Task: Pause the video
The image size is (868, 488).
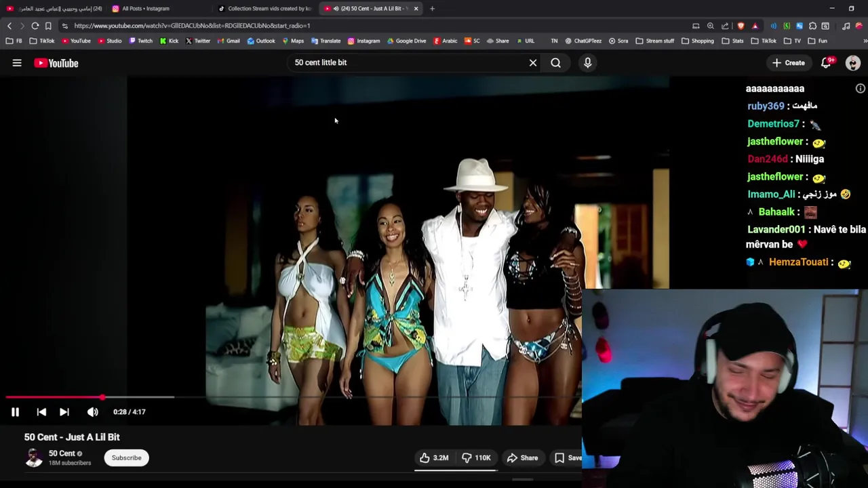Action: point(15,411)
